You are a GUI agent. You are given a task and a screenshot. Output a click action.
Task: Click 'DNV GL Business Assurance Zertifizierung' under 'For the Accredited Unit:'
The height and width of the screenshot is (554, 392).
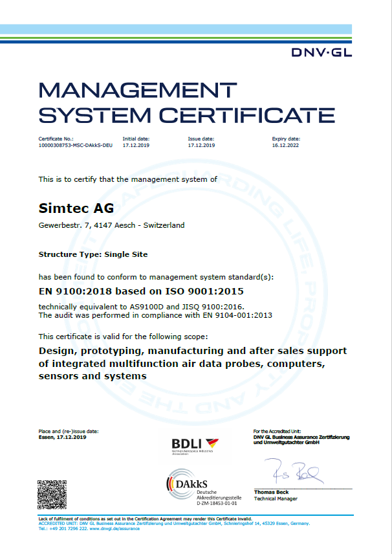(301, 437)
